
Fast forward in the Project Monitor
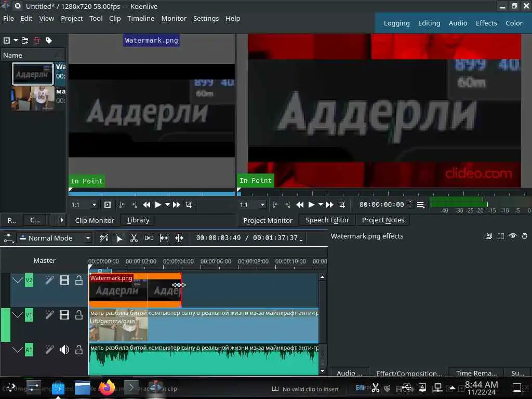(x=330, y=205)
